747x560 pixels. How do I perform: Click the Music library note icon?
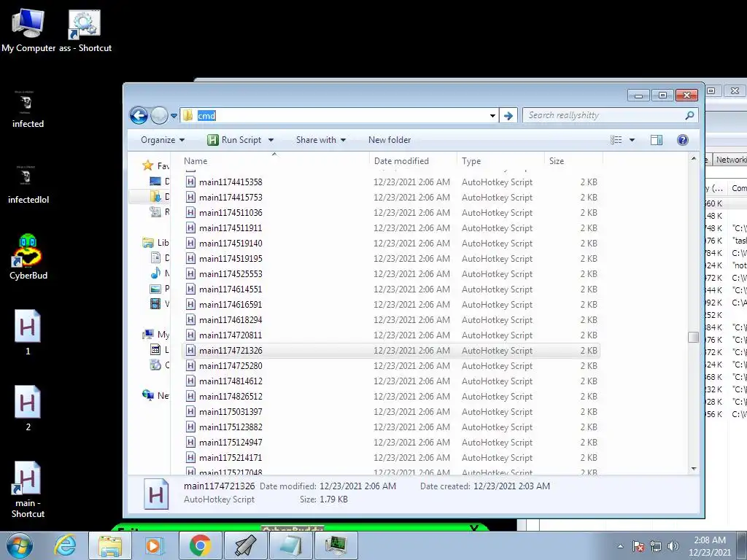pos(155,273)
